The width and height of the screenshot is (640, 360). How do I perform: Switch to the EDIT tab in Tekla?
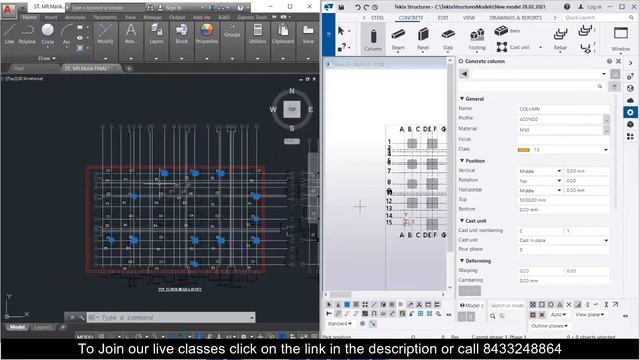[443, 18]
